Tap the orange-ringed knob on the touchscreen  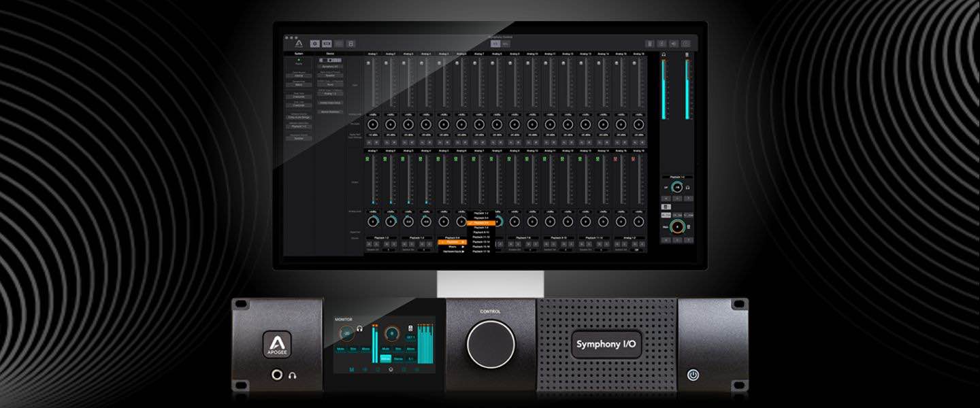[391, 333]
